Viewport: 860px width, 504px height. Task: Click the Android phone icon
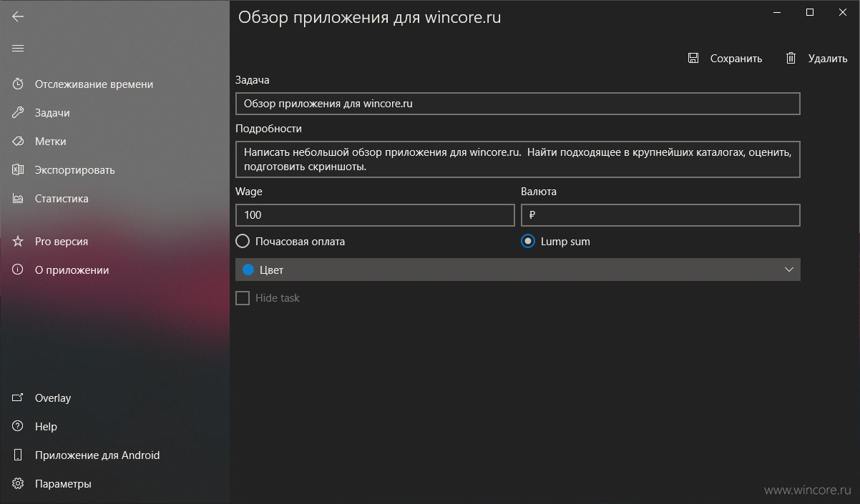point(19,455)
